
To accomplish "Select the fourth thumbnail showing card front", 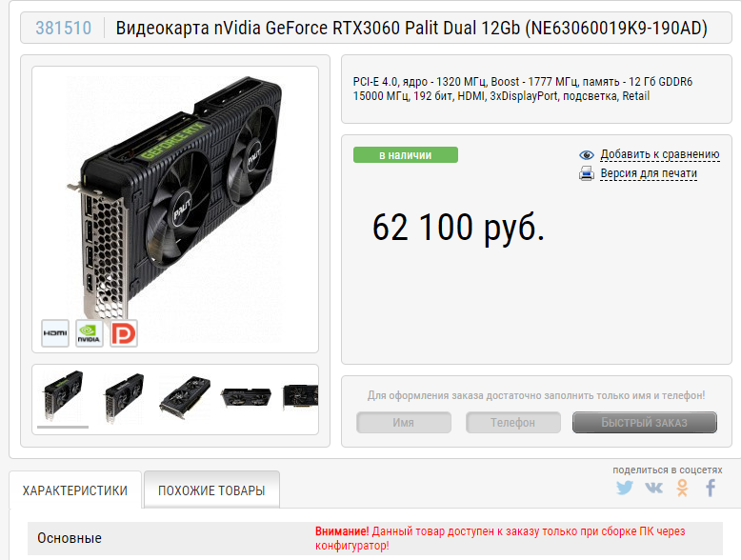I will point(247,397).
